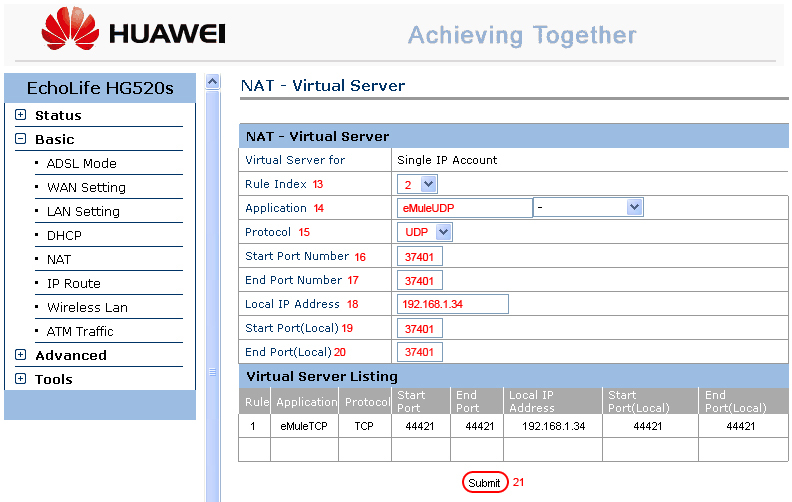The width and height of the screenshot is (792, 502).
Task: Click the Huawei logo
Action: [x=133, y=29]
